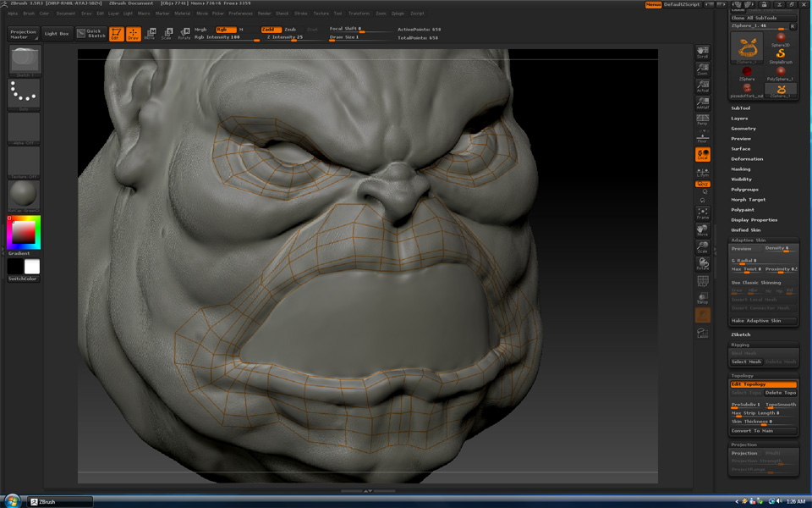Viewport: 812px width, 508px height.
Task: Enable Scale transform mode
Action: tap(167, 34)
